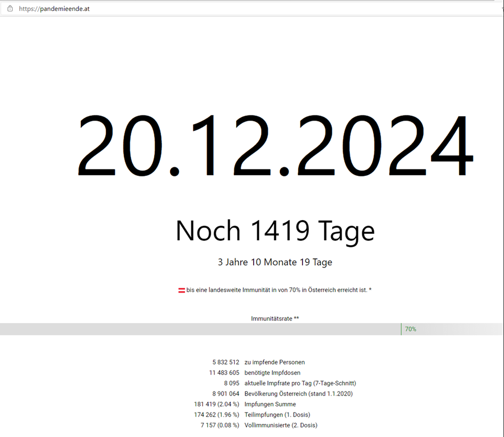Click 'Bevölkerung Österreich (stand 1.1.2020)' label
Viewport: 504px width, 437px height.
click(299, 394)
